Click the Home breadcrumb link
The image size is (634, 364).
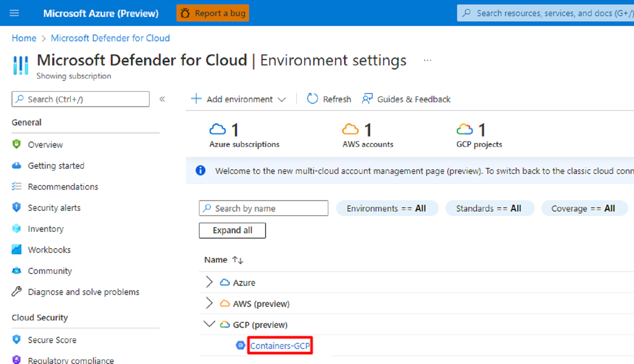(x=24, y=38)
